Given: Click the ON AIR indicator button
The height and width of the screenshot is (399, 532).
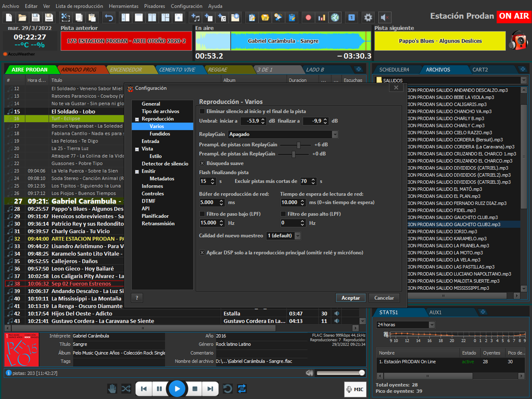Looking at the screenshot, I should tap(514, 16).
